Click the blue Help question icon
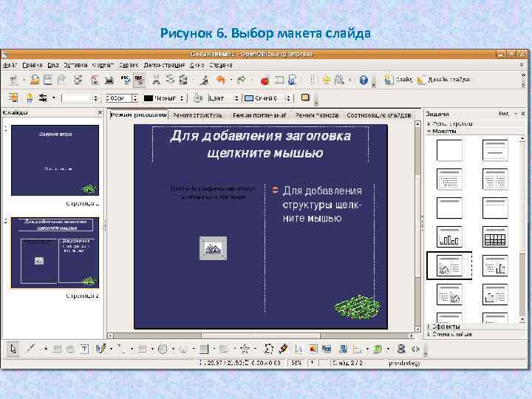The image size is (532, 399). (364, 80)
